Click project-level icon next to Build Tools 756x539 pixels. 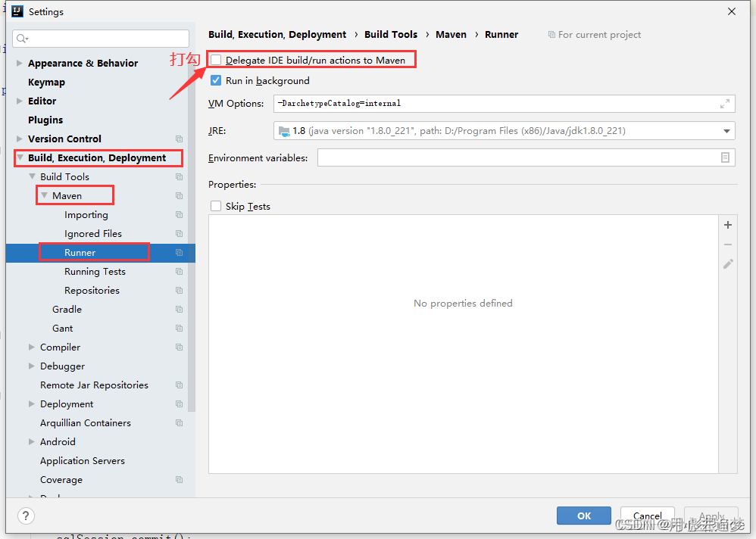pyautogui.click(x=179, y=177)
